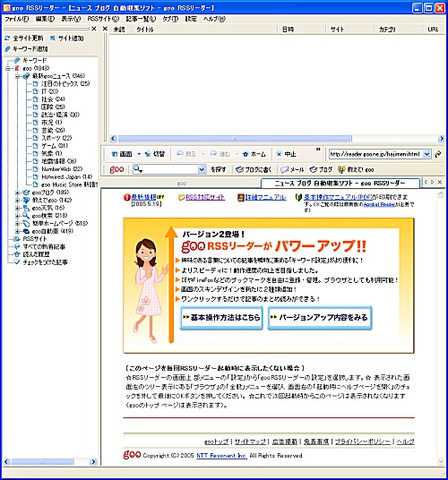Viewport: 448px width, 480px height.
Task: Open the RSSサイト menu
Action: point(103,19)
